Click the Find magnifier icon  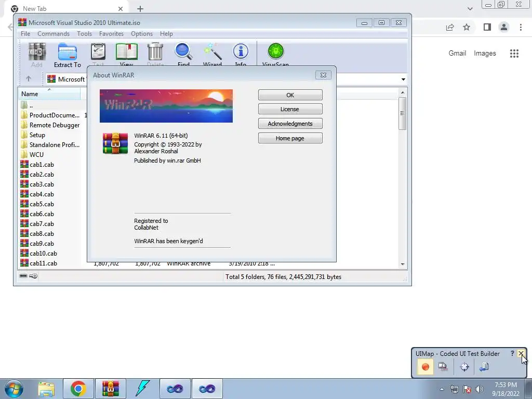[x=183, y=54]
